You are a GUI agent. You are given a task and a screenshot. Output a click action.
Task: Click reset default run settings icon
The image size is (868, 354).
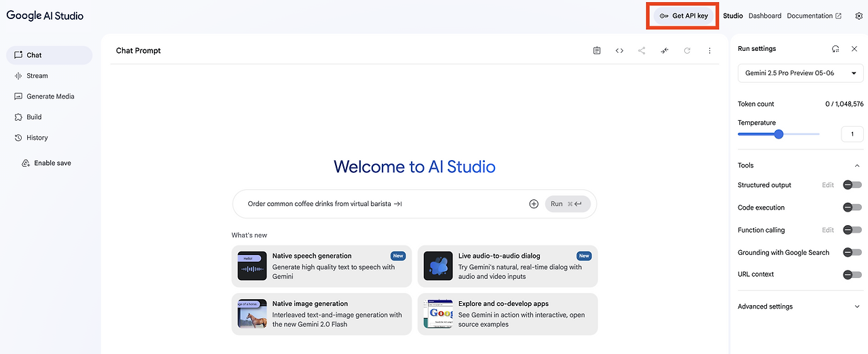835,49
